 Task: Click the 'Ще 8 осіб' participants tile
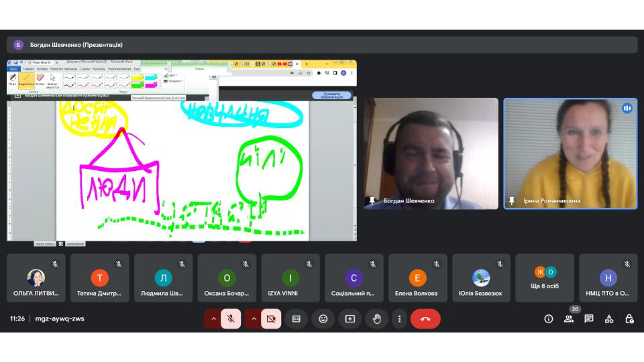pyautogui.click(x=544, y=278)
